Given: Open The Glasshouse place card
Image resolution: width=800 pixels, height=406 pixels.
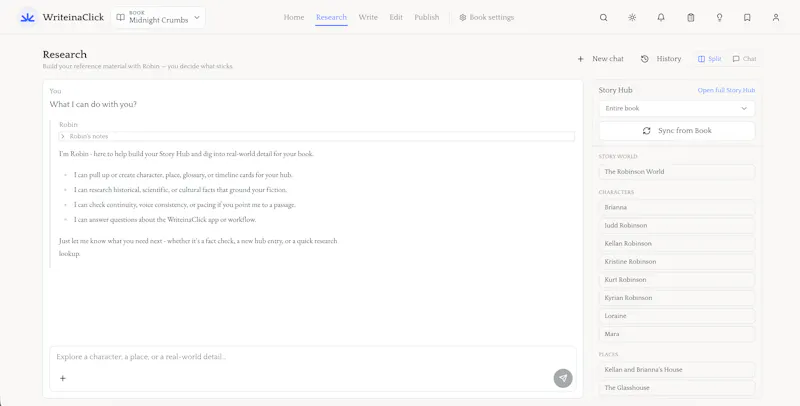Looking at the screenshot, I should [677, 388].
